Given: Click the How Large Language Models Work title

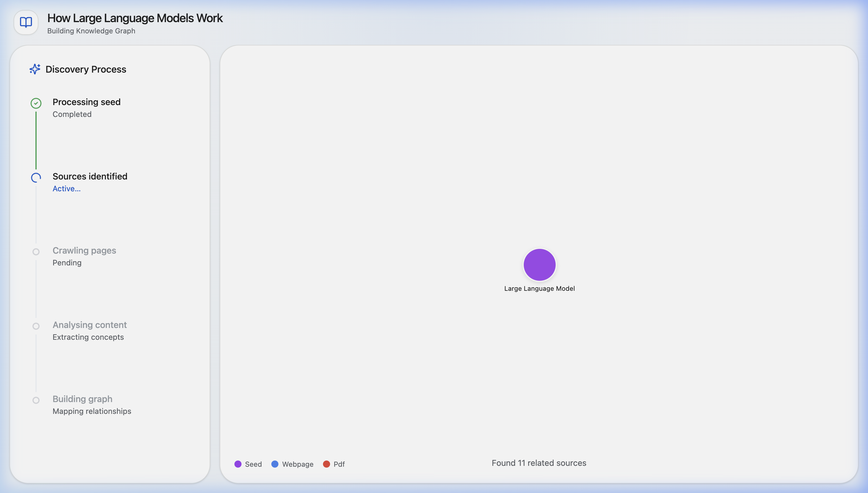Looking at the screenshot, I should point(135,18).
